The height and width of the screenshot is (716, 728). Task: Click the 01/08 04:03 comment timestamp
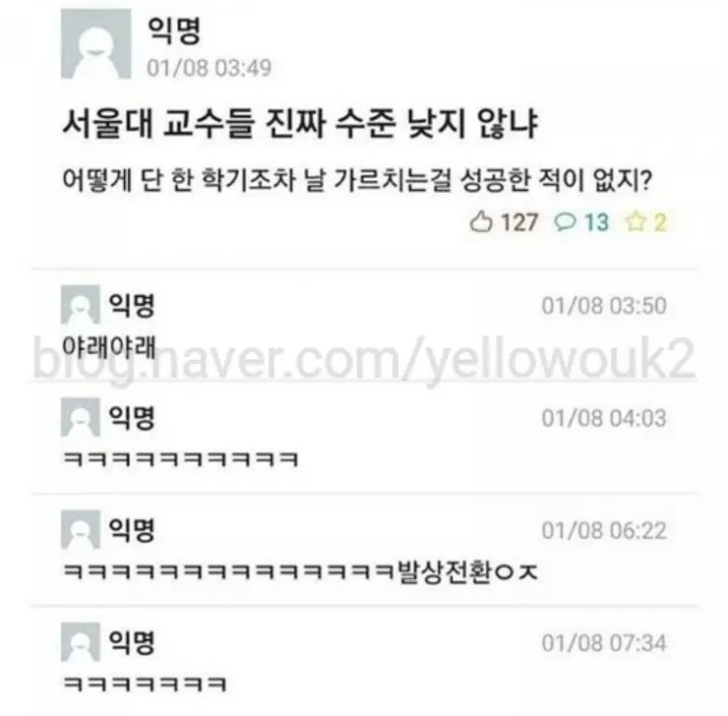pos(604,418)
